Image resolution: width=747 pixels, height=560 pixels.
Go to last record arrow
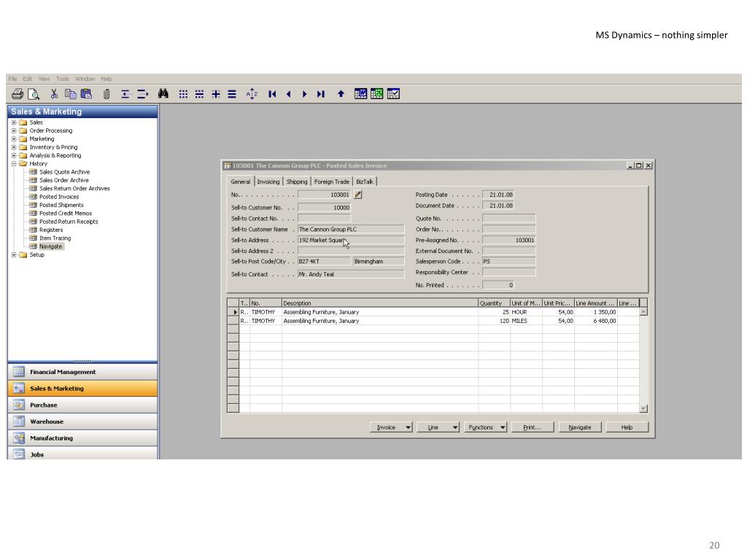[321, 94]
